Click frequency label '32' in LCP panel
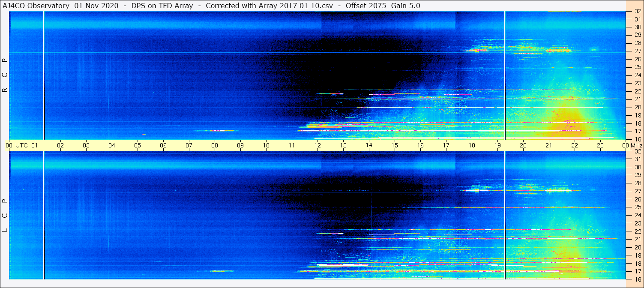Screen dimensions: 644x288 [637, 151]
